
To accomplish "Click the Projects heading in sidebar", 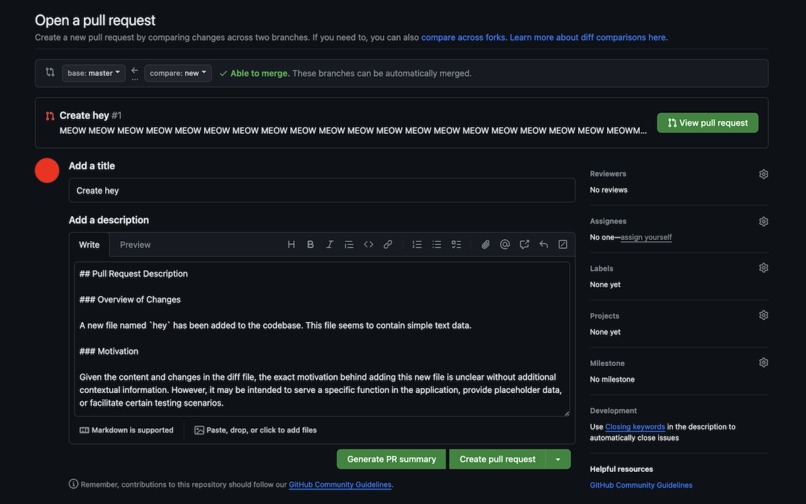I will [604, 316].
